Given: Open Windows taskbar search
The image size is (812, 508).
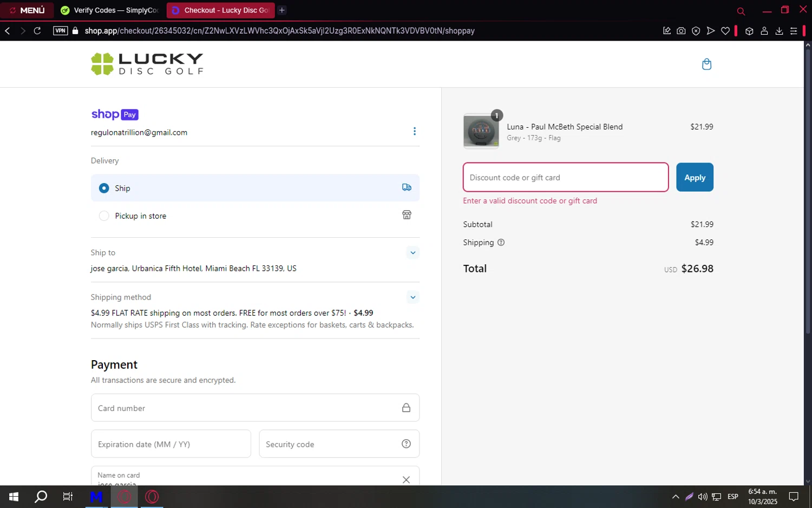Looking at the screenshot, I should click(41, 497).
